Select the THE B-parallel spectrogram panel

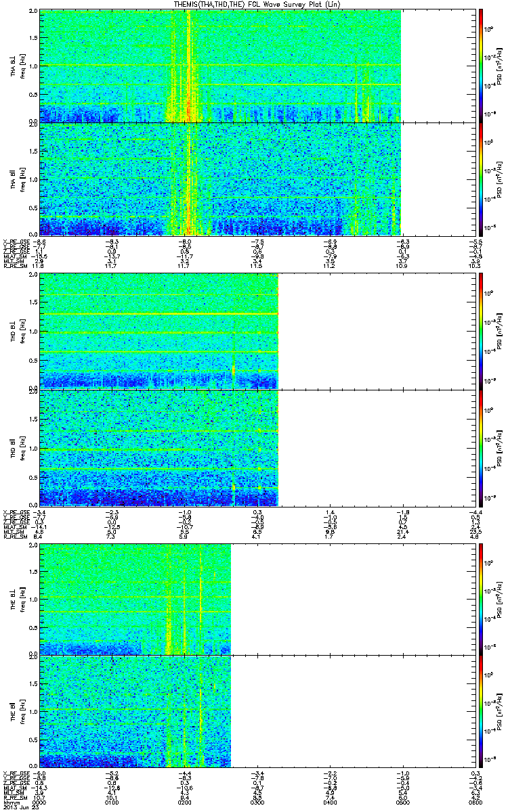(256, 711)
